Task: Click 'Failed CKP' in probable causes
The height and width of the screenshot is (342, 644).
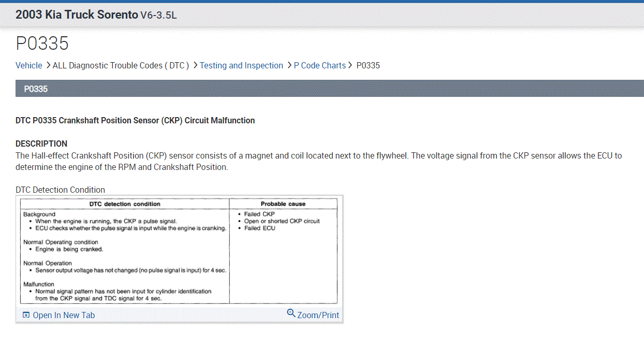Action: coord(259,214)
